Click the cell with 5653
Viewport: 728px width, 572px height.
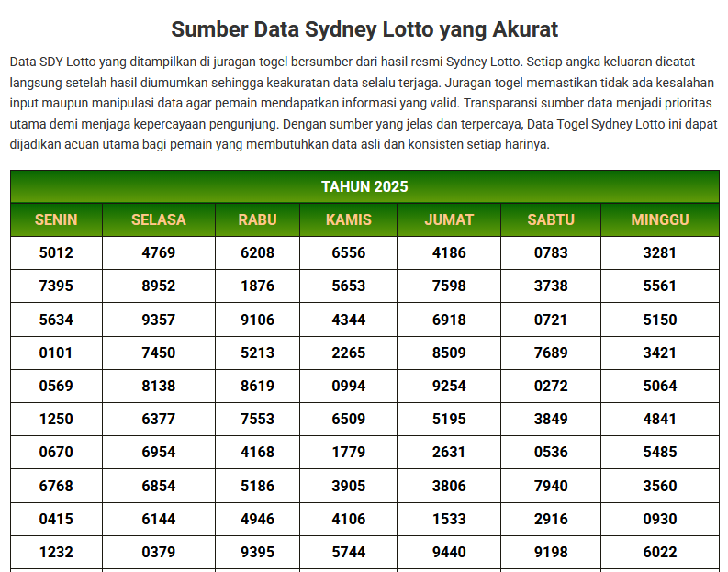[x=349, y=286]
